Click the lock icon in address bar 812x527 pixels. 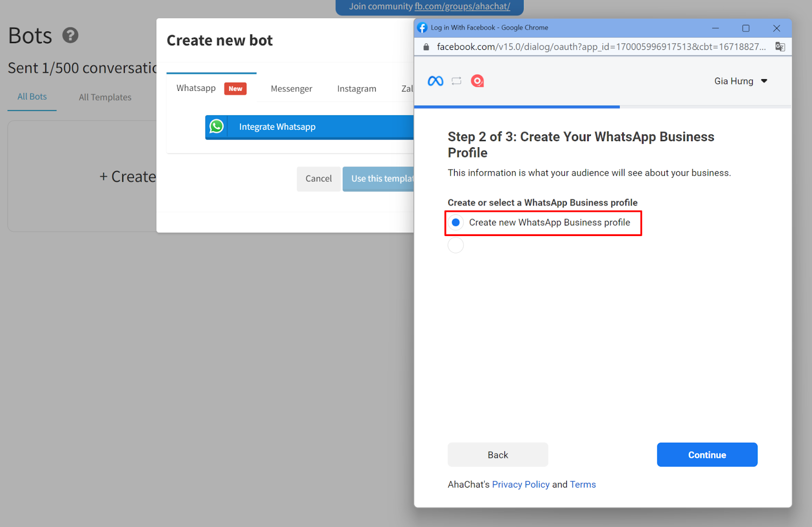(426, 47)
